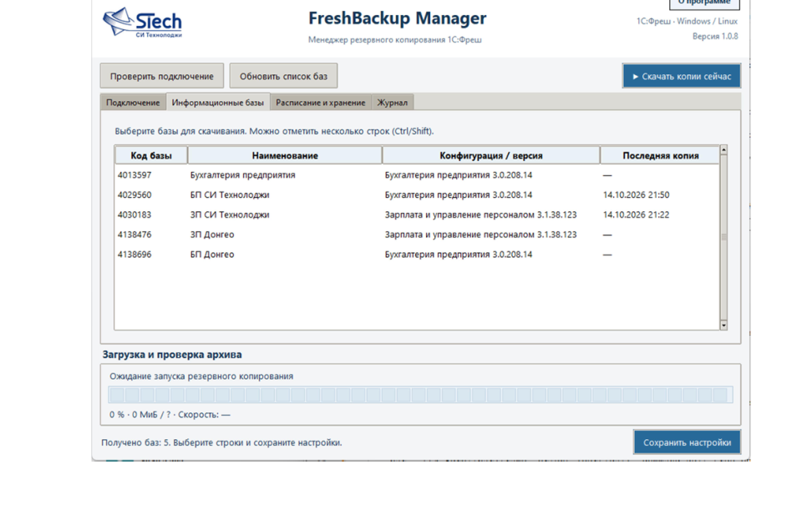Select row with code 4138696

(417, 254)
